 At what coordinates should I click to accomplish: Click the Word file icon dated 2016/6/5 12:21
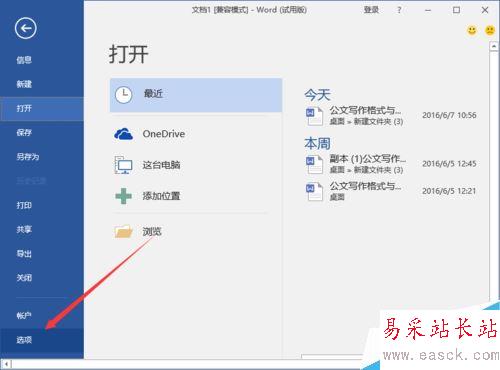pyautogui.click(x=314, y=191)
